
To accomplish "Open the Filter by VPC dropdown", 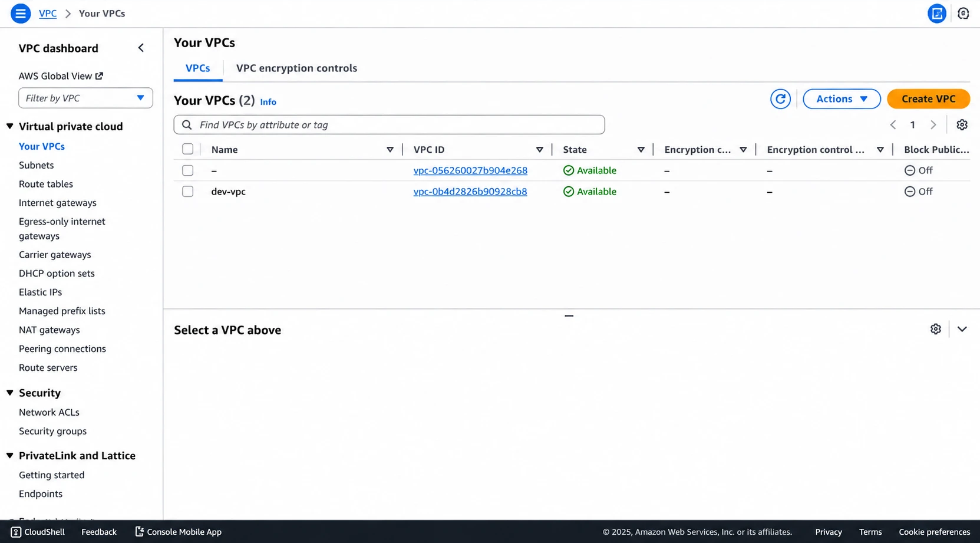I will coord(85,98).
